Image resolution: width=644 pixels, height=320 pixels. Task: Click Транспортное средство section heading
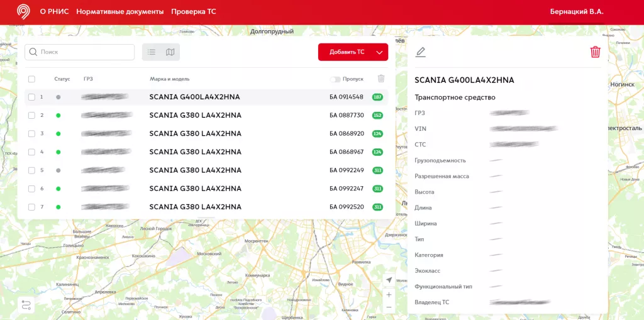pyautogui.click(x=455, y=97)
